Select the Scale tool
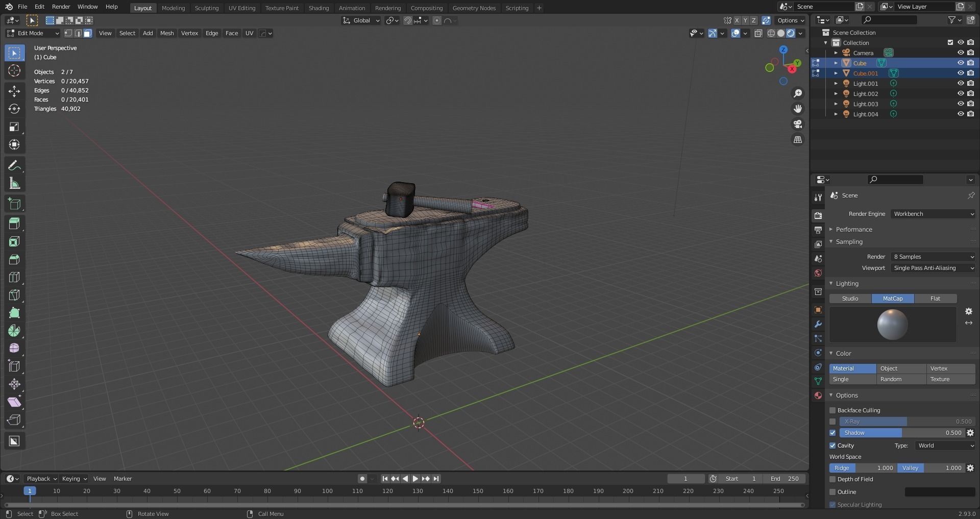The height and width of the screenshot is (519, 980). tap(14, 127)
